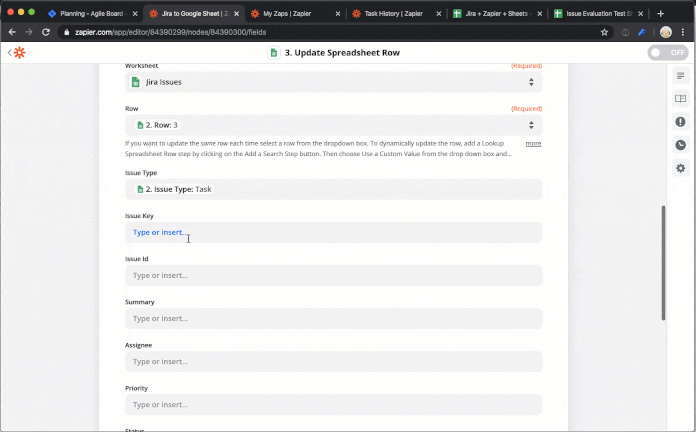The image size is (696, 432).
Task: Click the blue pen extension icon
Action: 642,32
